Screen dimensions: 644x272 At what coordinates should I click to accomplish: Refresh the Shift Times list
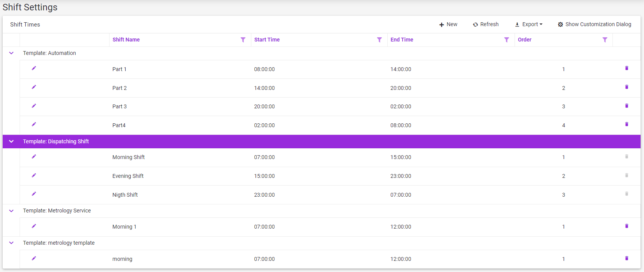486,24
